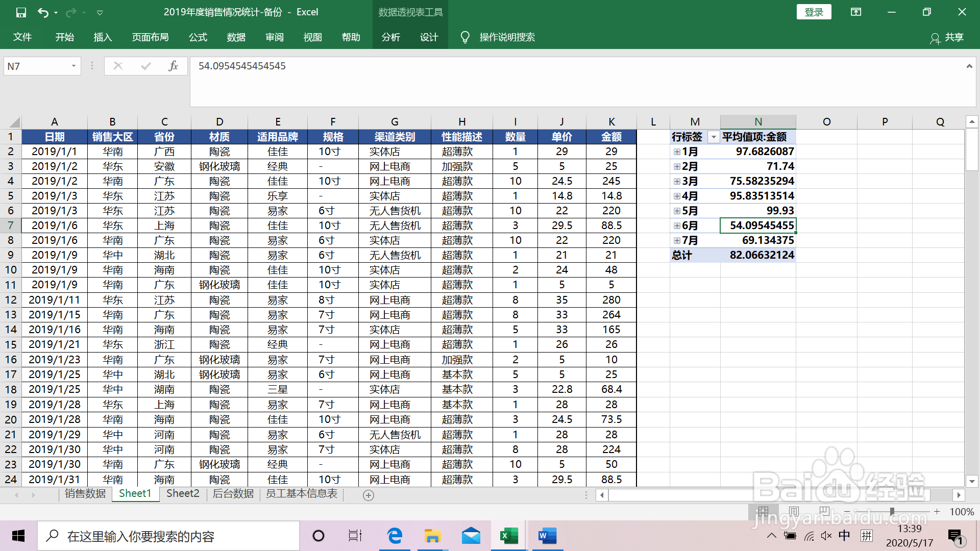Click the 共享 share button
Viewport: 980px width, 551px height.
tap(947, 37)
